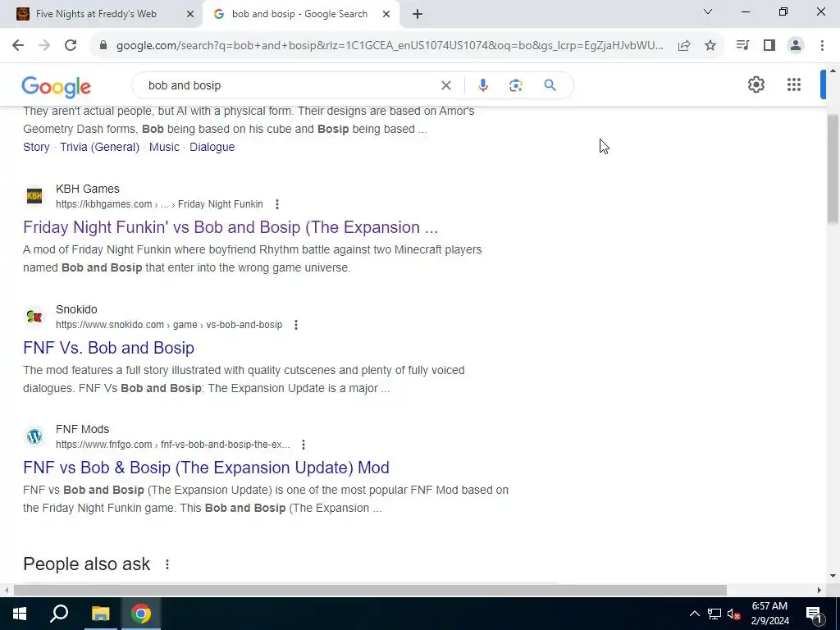Image resolution: width=840 pixels, height=630 pixels.
Task: Open File Explorer from the taskbar
Action: [100, 614]
